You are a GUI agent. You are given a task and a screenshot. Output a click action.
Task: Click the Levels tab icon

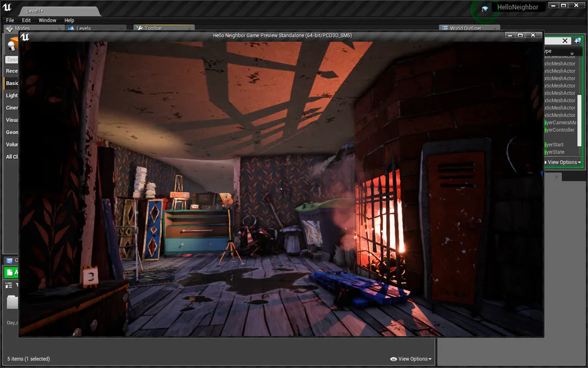pos(71,29)
